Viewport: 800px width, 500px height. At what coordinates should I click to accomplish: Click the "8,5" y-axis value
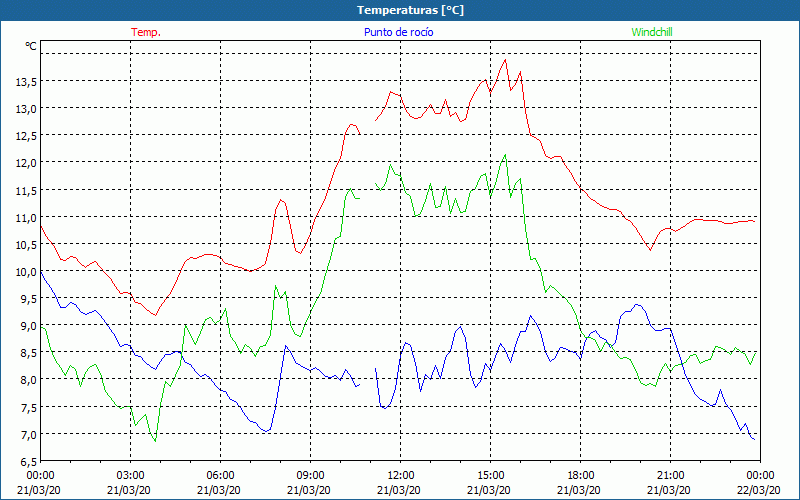coord(28,353)
